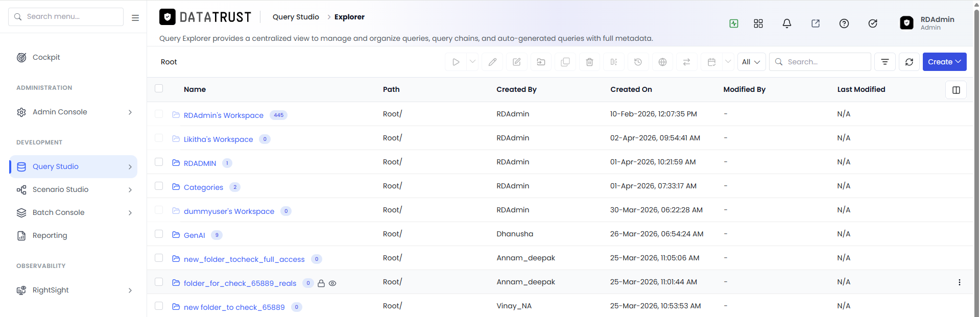Click the Delete trash icon
Screen dimensions: 980x317
(589, 62)
